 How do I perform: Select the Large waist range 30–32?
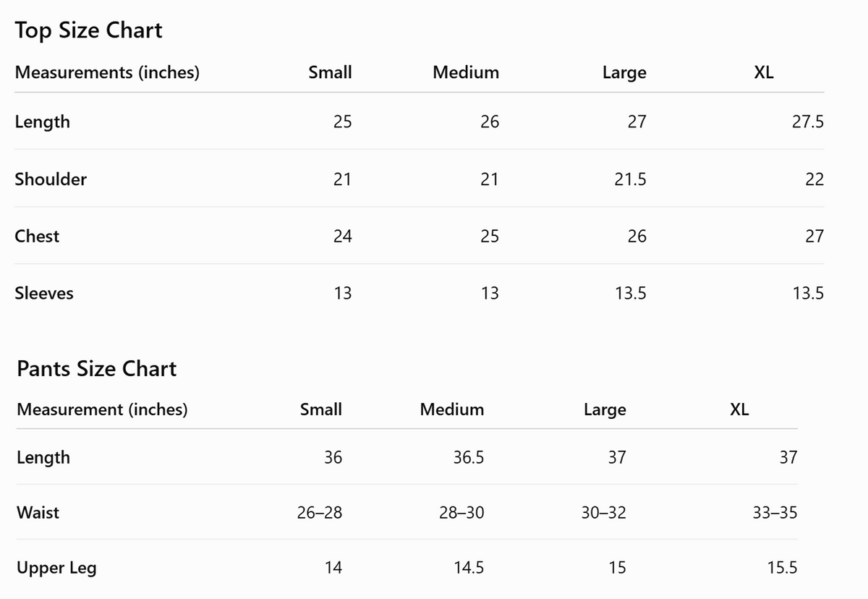[604, 513]
